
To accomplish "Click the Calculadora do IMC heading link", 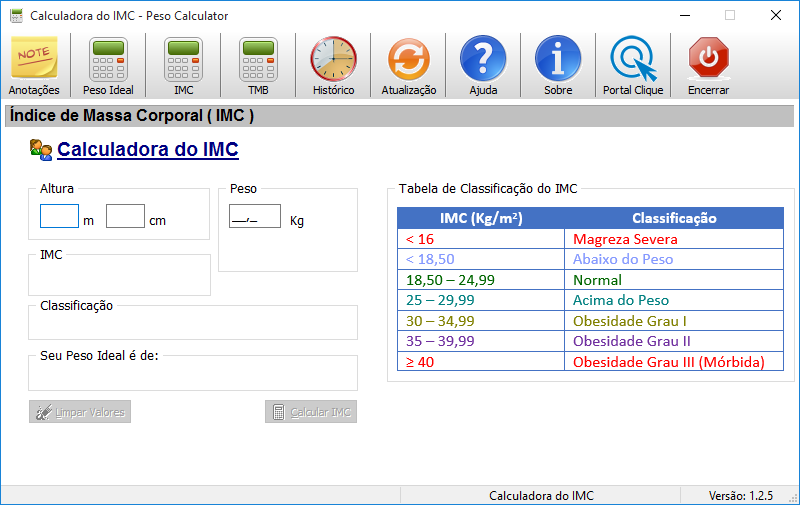I will (x=147, y=150).
